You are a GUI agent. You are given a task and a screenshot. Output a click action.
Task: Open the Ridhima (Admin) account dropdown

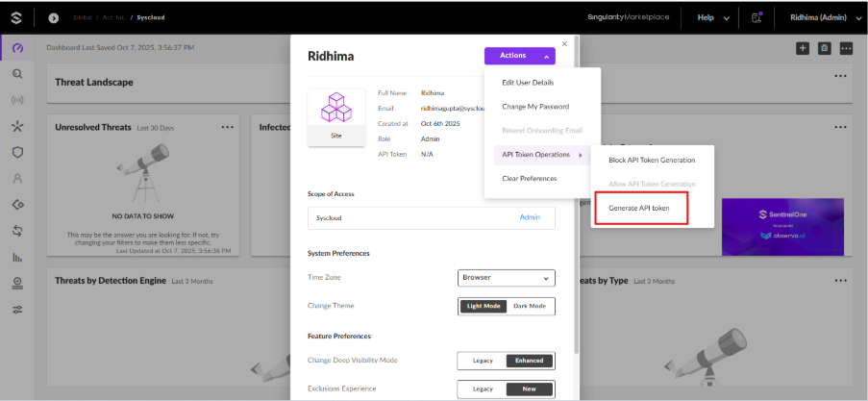point(826,17)
